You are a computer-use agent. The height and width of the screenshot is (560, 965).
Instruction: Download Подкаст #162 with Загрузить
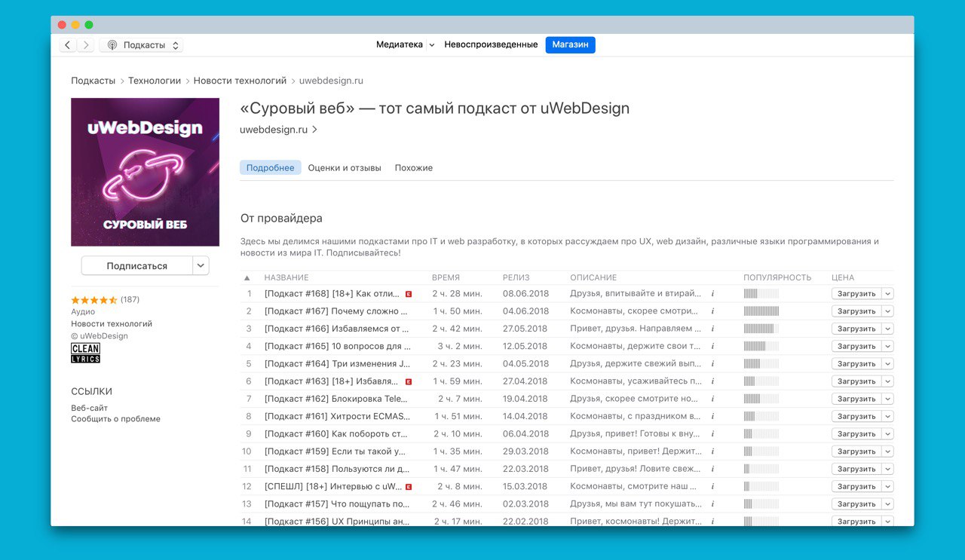pyautogui.click(x=856, y=399)
